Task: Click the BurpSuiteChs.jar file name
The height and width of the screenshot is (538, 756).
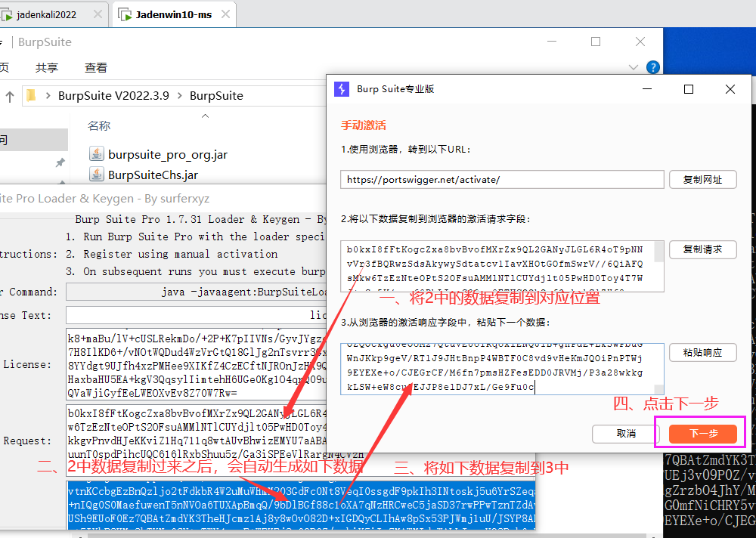Action: coord(153,175)
